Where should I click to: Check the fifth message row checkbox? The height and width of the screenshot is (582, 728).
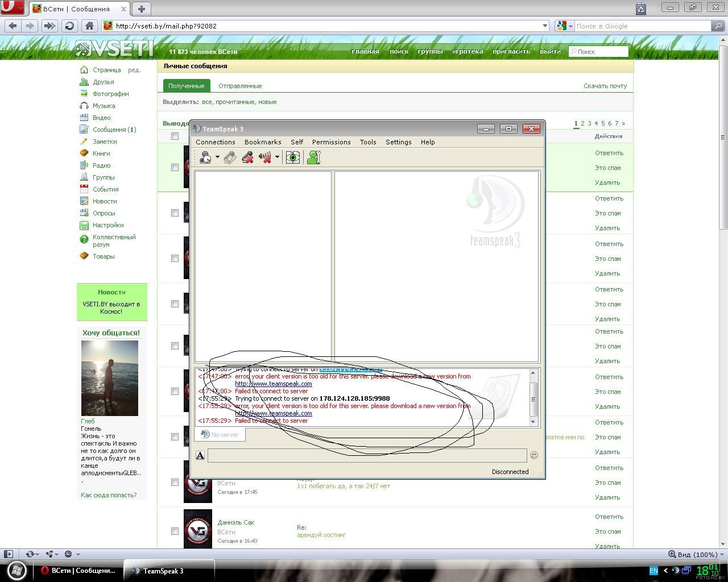point(175,346)
